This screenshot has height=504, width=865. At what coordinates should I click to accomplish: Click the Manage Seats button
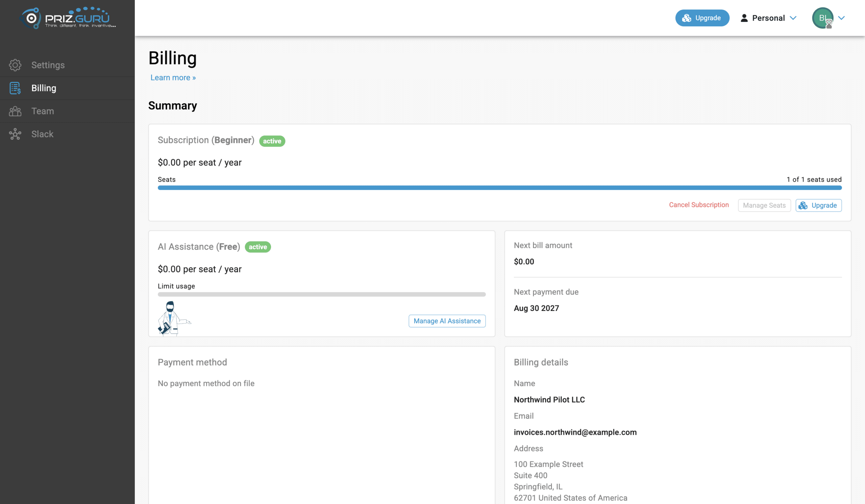(x=764, y=205)
